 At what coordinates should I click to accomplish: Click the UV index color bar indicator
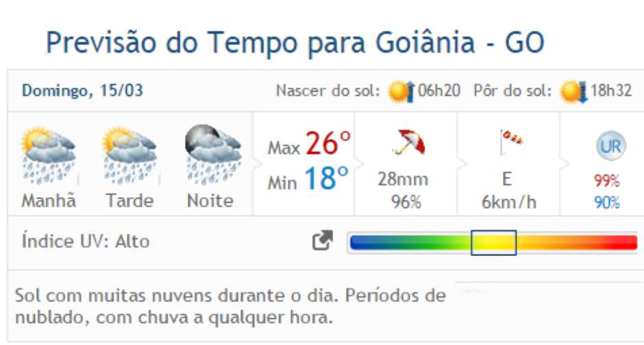[x=493, y=242]
